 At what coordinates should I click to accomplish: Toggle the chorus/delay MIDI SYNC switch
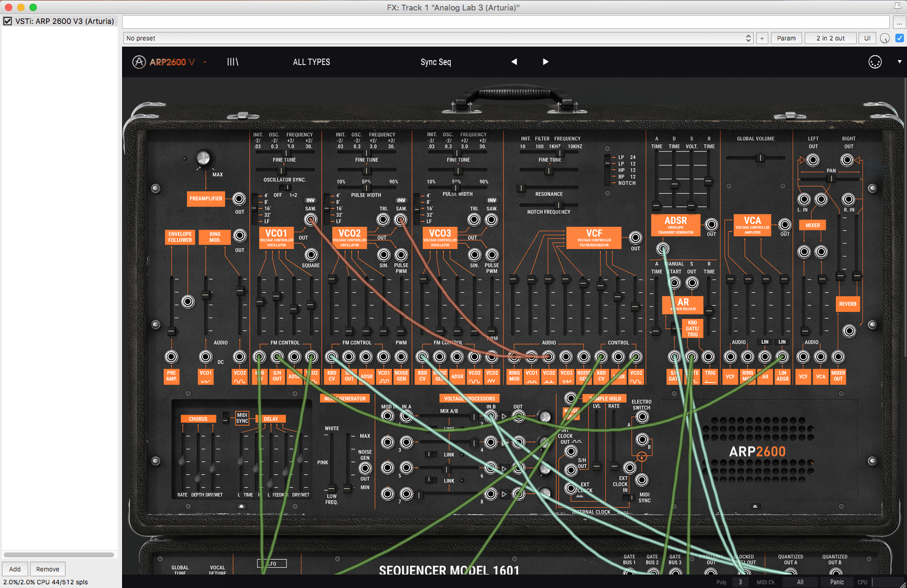pyautogui.click(x=226, y=418)
